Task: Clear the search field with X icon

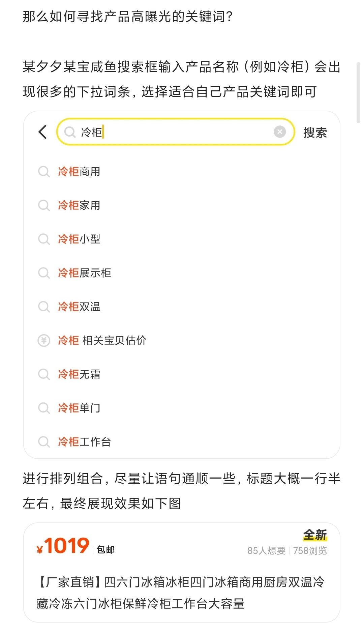Action: 279,132
